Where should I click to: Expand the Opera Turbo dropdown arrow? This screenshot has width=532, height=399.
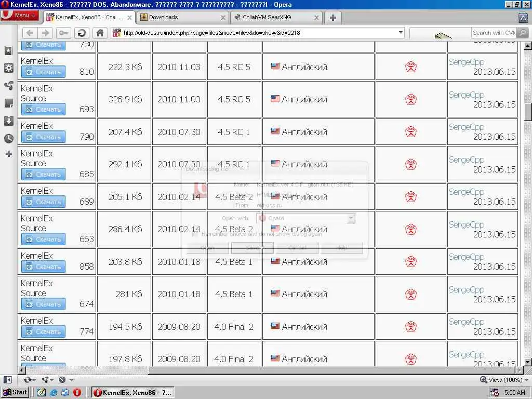[71, 380]
